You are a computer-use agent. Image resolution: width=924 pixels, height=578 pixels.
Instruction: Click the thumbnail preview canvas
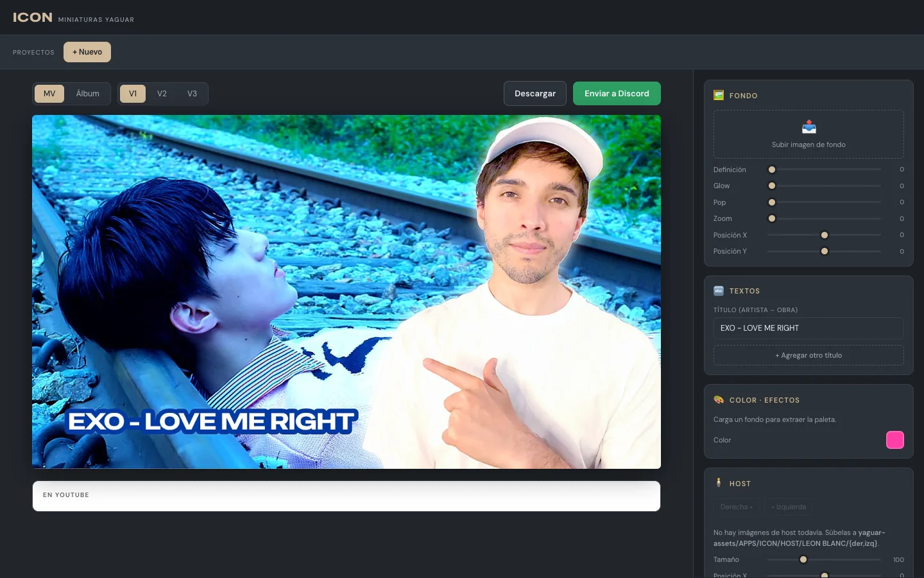click(x=346, y=292)
